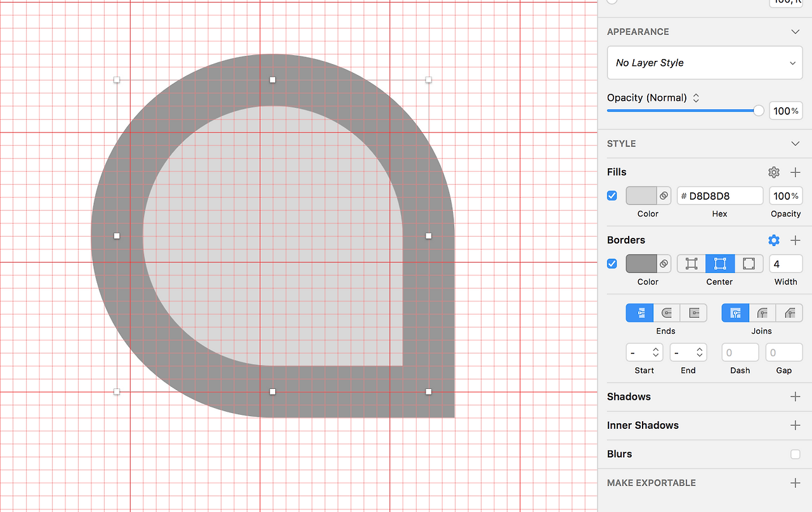Disable the border checkbox
The width and height of the screenshot is (812, 512).
(x=612, y=264)
